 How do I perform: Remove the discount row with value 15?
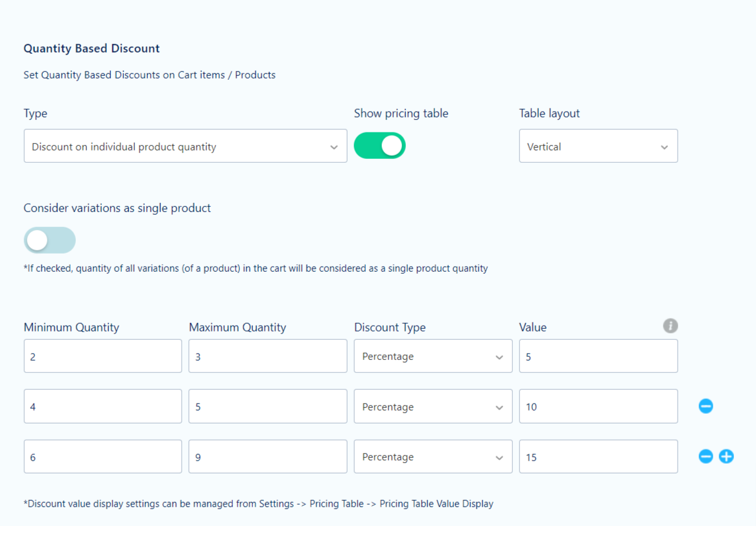(x=705, y=457)
